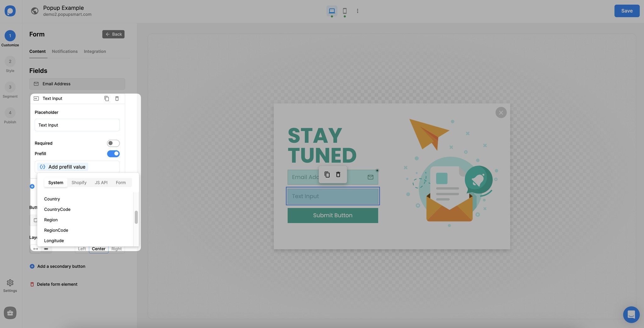This screenshot has width=644, height=328.
Task: Open the Notifications tab
Action: 65,52
